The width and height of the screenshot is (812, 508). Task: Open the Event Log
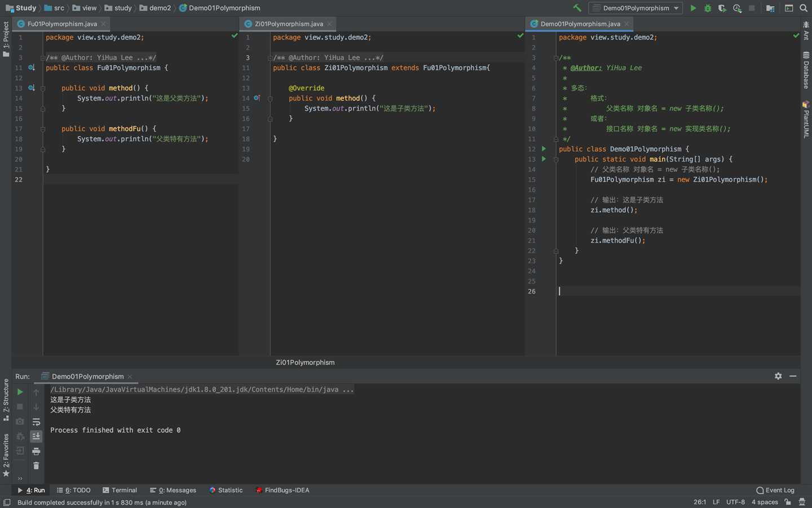775,490
